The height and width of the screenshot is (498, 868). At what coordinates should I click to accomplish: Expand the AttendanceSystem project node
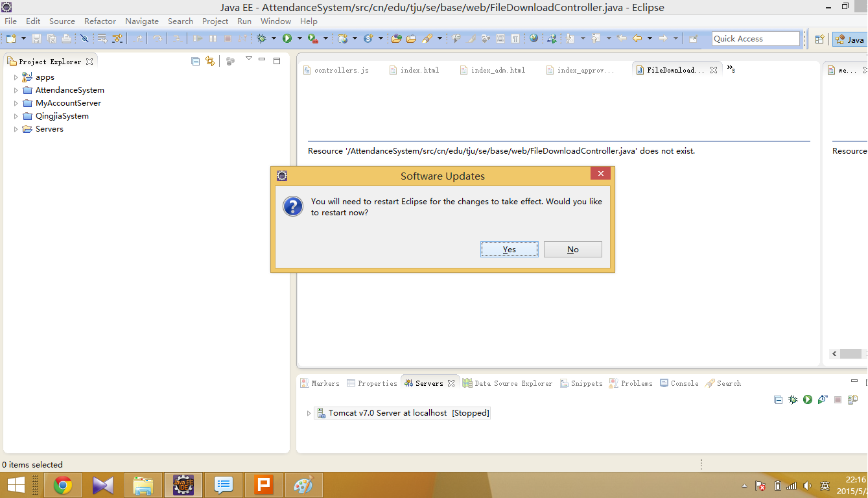pos(16,90)
